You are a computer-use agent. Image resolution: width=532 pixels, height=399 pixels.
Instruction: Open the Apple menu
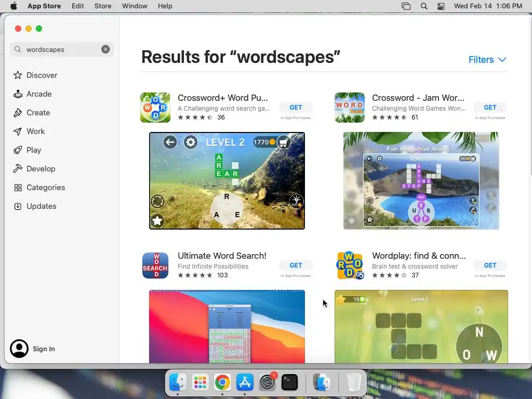point(14,6)
